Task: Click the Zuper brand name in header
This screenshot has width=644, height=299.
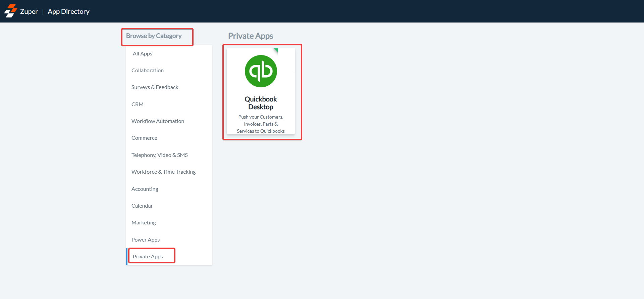Action: click(x=29, y=11)
